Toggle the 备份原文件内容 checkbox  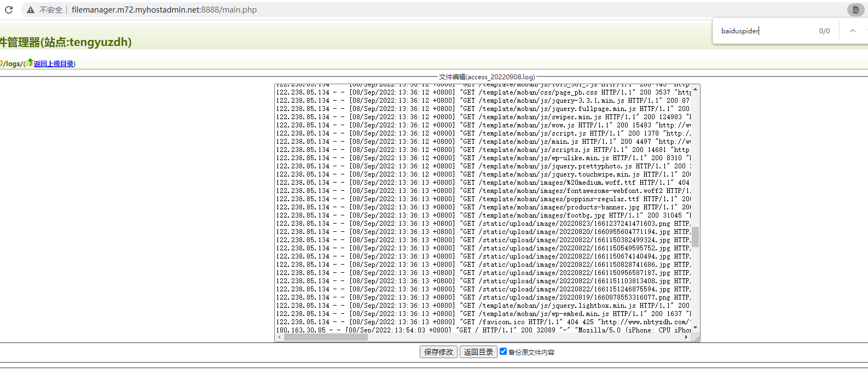[503, 352]
